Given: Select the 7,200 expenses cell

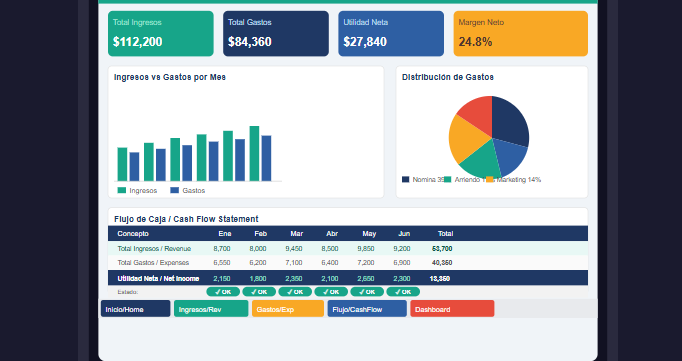Looking at the screenshot, I should [x=366, y=263].
